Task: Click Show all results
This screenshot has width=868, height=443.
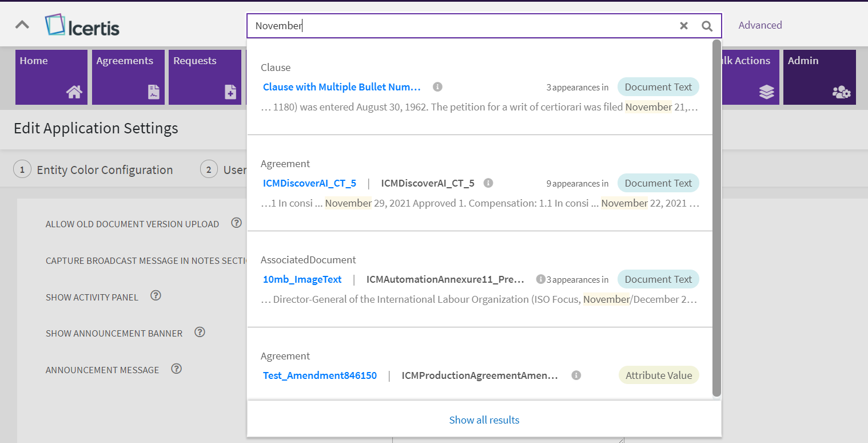Action: point(484,420)
